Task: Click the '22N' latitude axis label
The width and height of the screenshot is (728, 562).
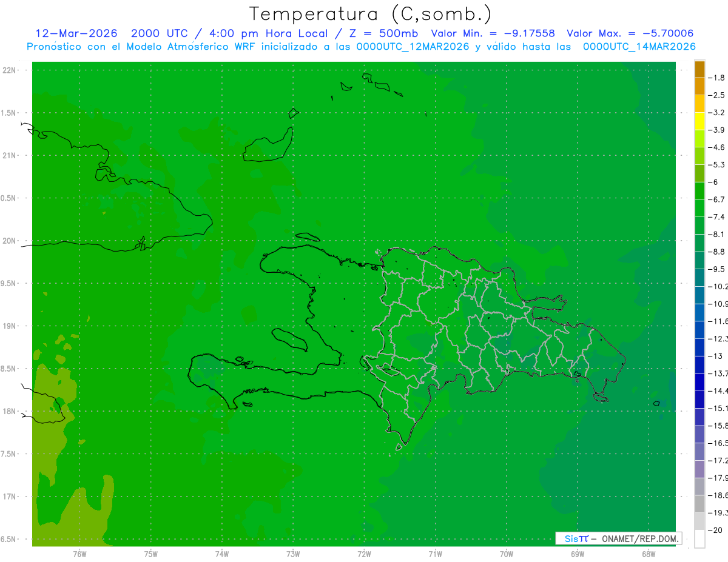Action: tap(10, 70)
